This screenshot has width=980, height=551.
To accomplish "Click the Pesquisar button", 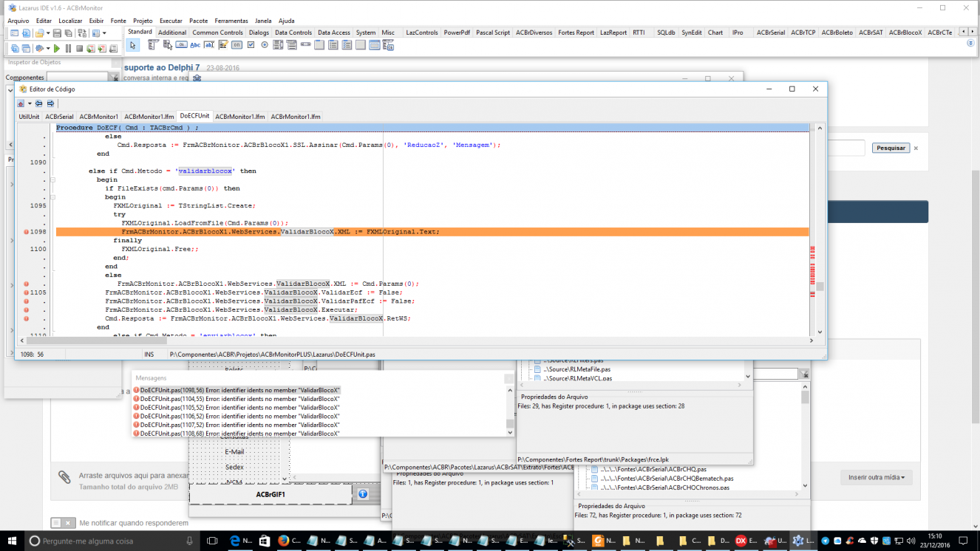I will tap(891, 148).
